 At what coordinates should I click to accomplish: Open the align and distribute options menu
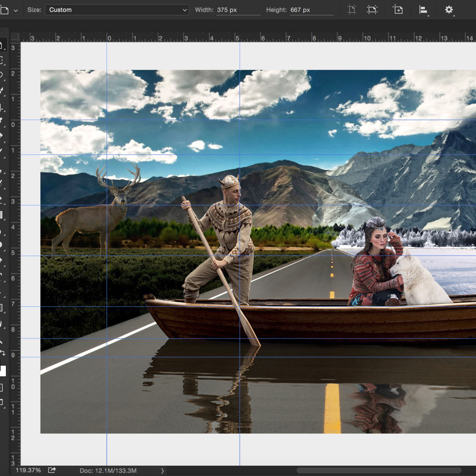pyautogui.click(x=424, y=10)
